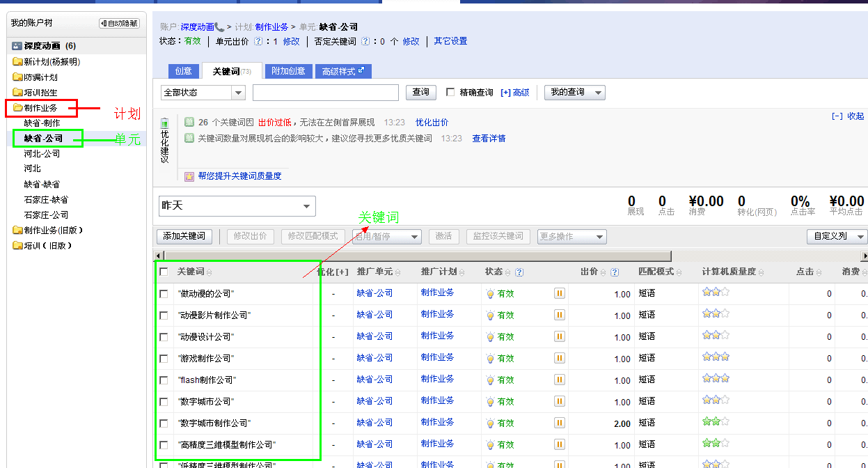
Task: Click the 添加关键词 button
Action: (184, 236)
